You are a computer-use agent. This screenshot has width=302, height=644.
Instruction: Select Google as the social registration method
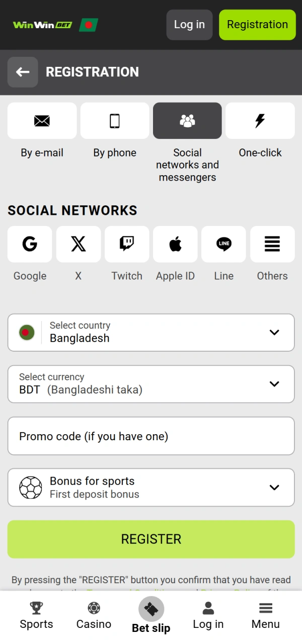(29, 245)
